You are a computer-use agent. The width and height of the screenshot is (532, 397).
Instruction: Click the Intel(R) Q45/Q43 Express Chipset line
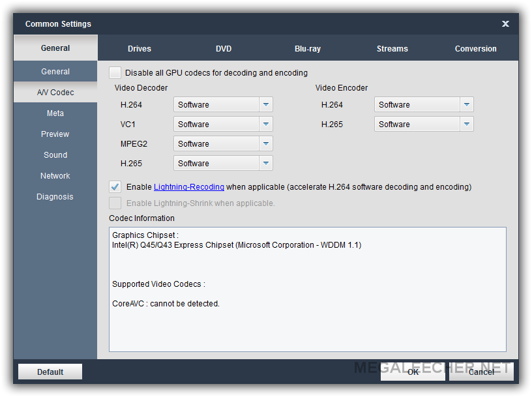point(237,245)
